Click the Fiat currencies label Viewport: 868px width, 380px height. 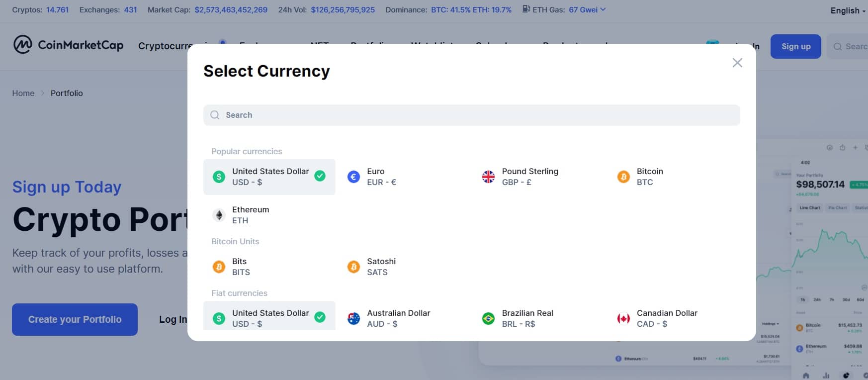(x=239, y=293)
